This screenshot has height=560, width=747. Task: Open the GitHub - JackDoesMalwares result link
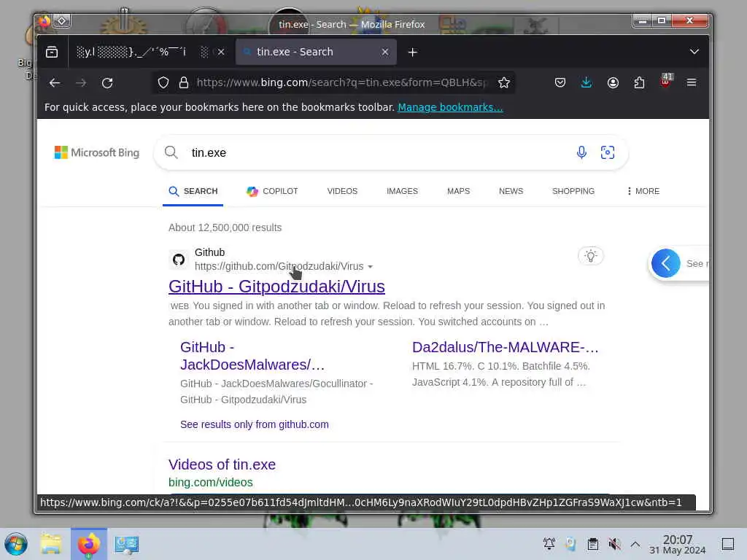click(x=252, y=356)
